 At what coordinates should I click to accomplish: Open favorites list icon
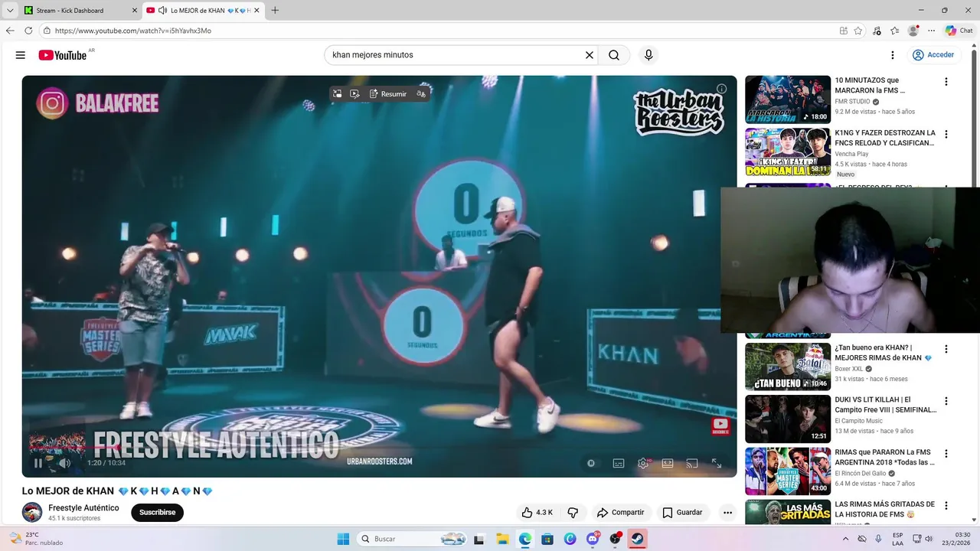tap(894, 31)
